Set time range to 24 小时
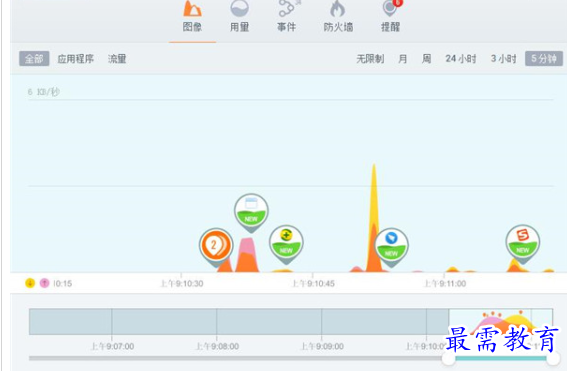Screen dimensions: 567x371 coord(461,59)
